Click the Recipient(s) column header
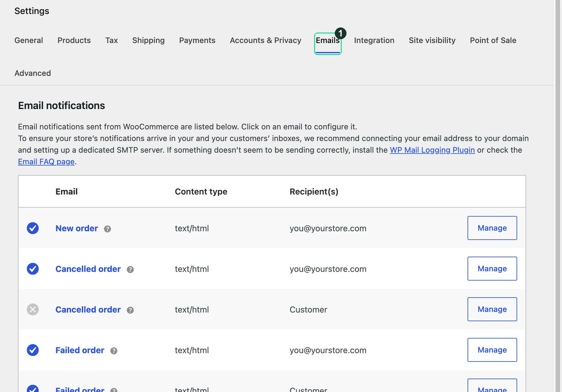 (314, 192)
